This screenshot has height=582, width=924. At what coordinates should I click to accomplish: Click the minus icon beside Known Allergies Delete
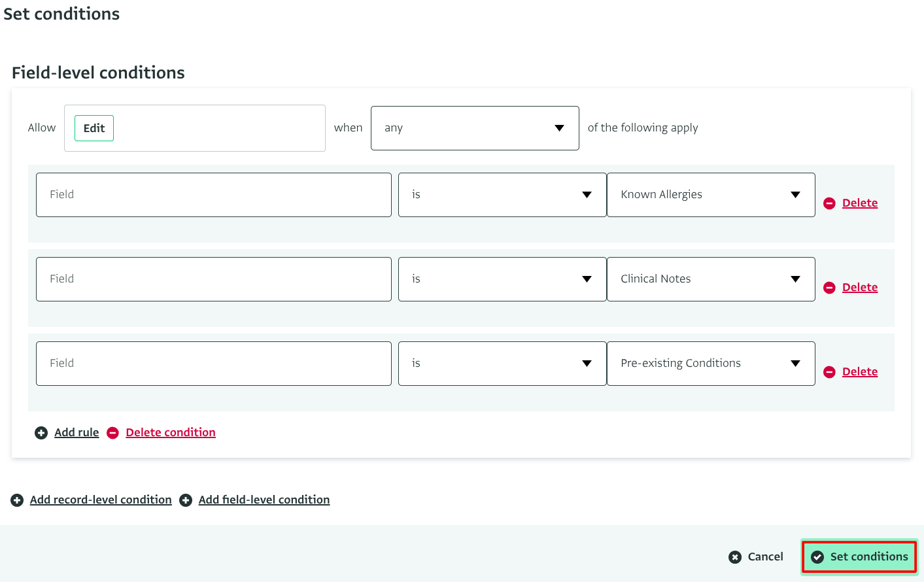(x=829, y=203)
